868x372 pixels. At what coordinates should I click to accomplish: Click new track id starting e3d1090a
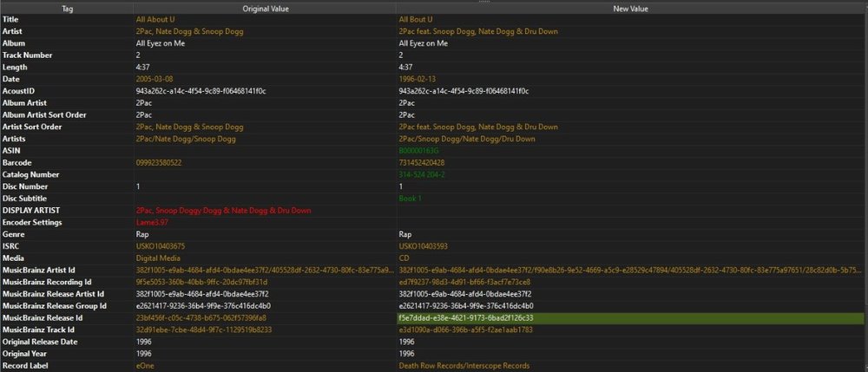click(x=465, y=330)
